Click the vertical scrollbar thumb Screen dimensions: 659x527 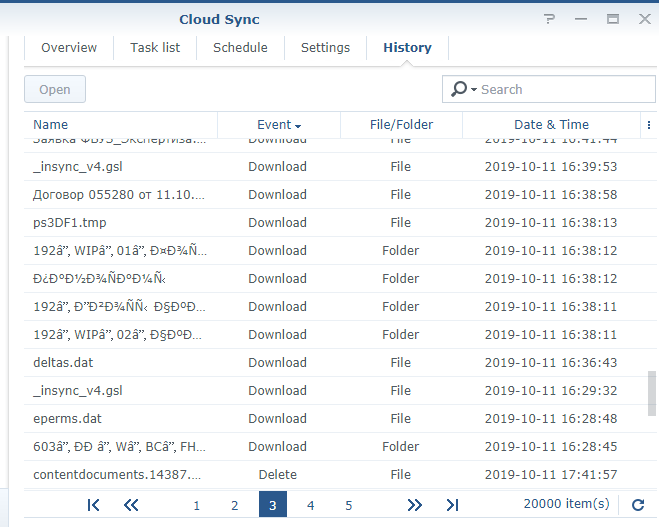click(652, 392)
